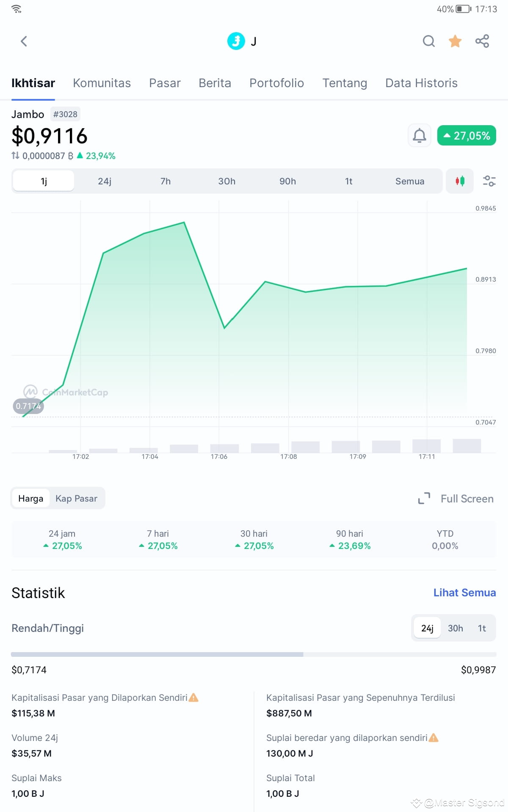Tap the battery status icon

tap(464, 9)
